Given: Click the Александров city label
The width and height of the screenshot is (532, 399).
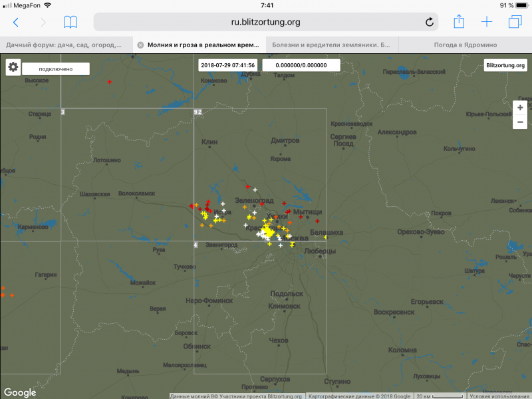Looking at the screenshot, I should click(x=397, y=132).
